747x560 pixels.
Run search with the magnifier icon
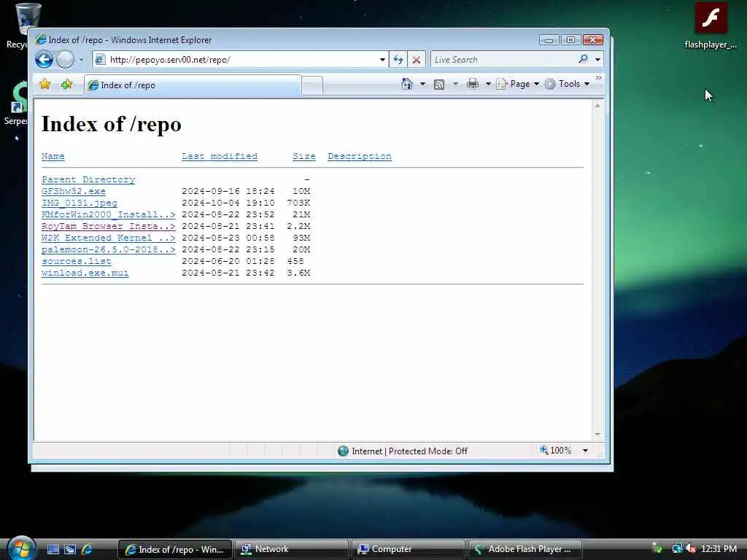coord(583,59)
